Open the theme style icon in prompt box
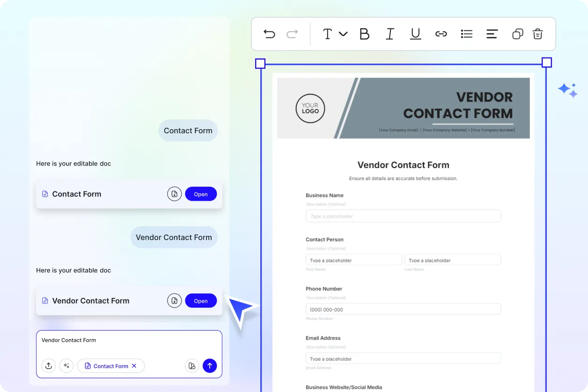The image size is (588, 392). click(x=192, y=366)
